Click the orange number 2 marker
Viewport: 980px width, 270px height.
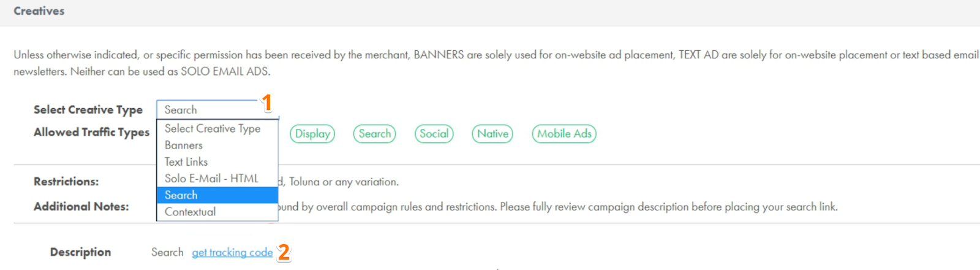(284, 252)
